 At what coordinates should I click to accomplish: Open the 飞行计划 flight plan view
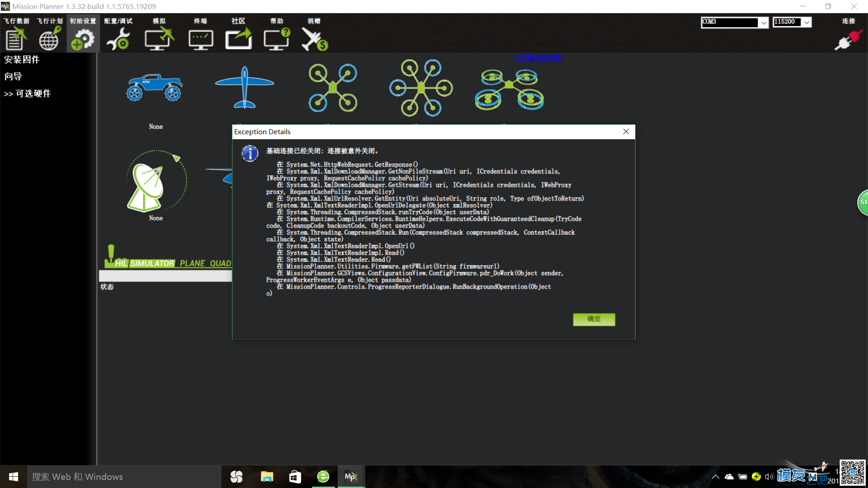pos(49,34)
